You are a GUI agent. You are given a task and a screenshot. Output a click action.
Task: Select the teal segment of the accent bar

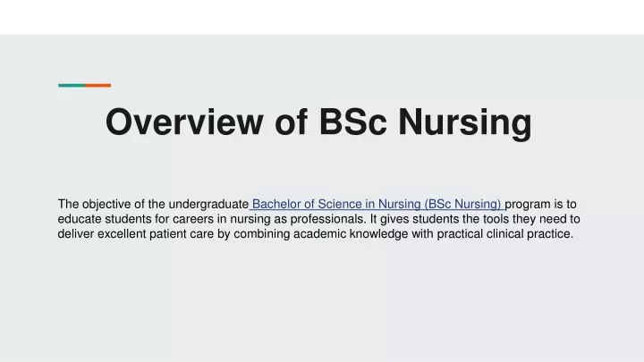72,86
